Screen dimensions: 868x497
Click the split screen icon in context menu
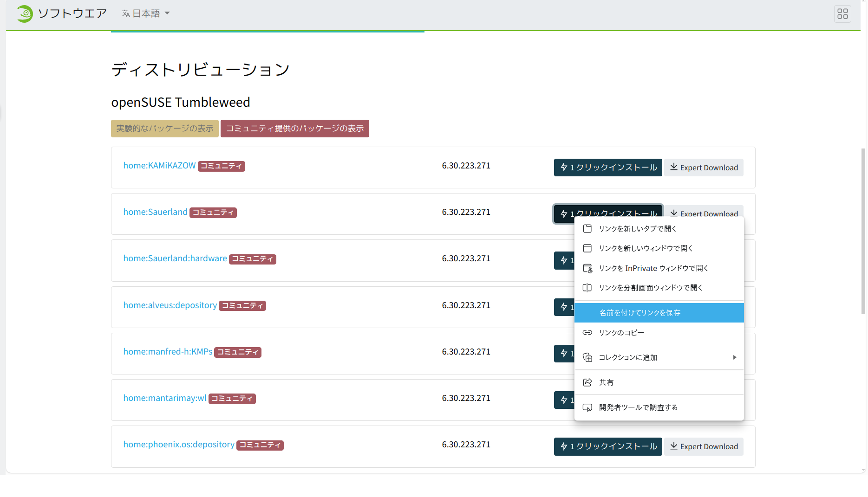[587, 288]
